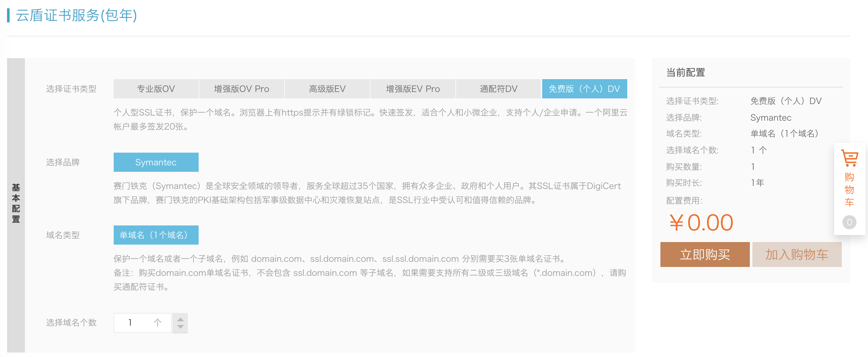868x357 pixels.
Task: Select 增强版OV Pro certificate type
Action: (242, 89)
